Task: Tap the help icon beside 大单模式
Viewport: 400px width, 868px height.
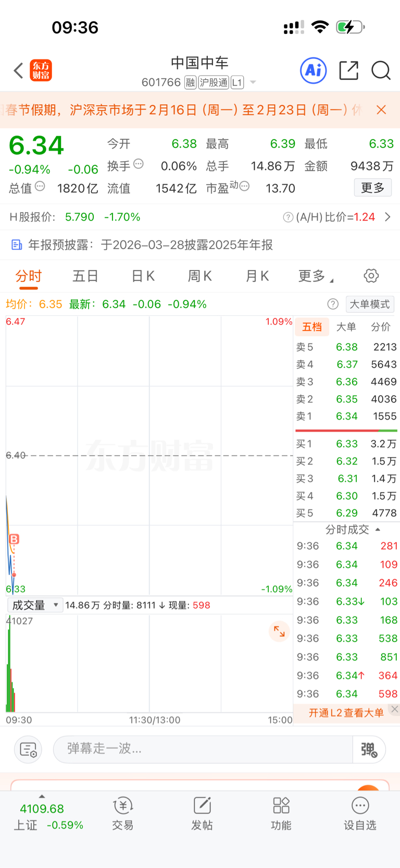Action: point(333,304)
